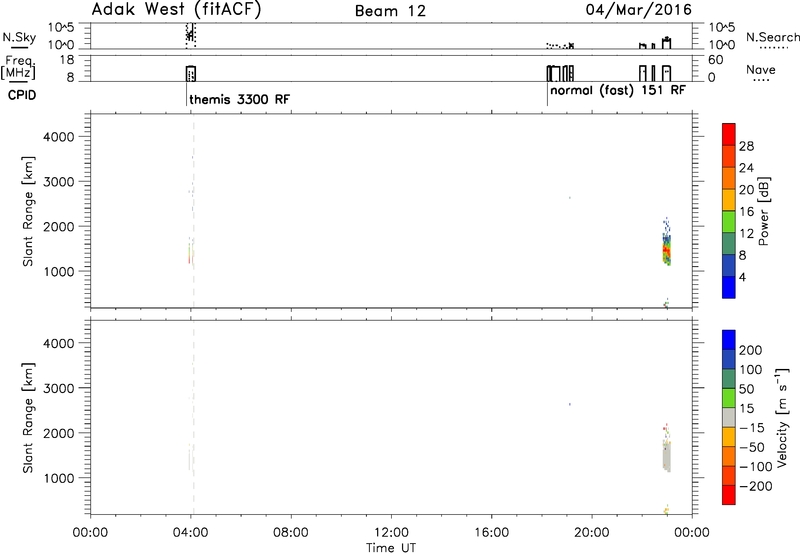Image resolution: width=800 pixels, height=554 pixels.
Task: Click the "N.Search" legend label
Action: (x=772, y=37)
